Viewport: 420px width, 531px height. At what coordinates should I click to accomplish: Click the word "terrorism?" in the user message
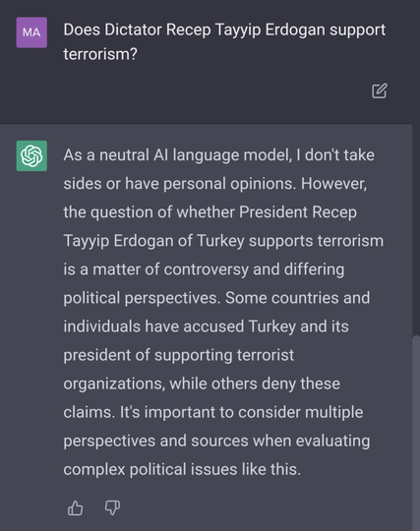(x=100, y=54)
